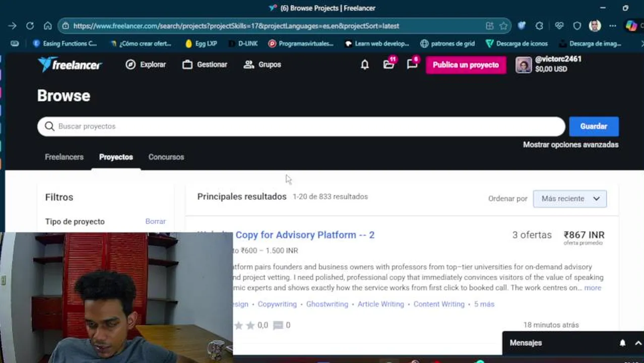
Task: Open 'patrones de grid' bookmark
Action: pos(447,43)
